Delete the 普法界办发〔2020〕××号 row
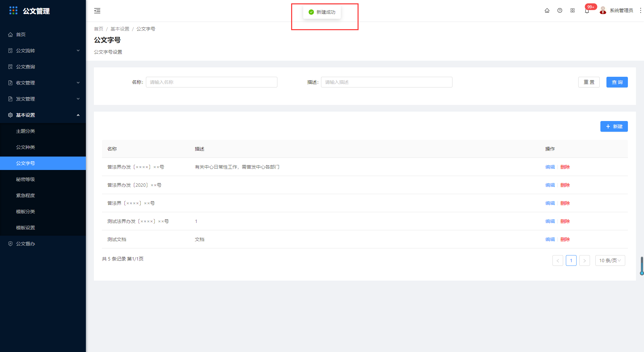 (x=565, y=185)
